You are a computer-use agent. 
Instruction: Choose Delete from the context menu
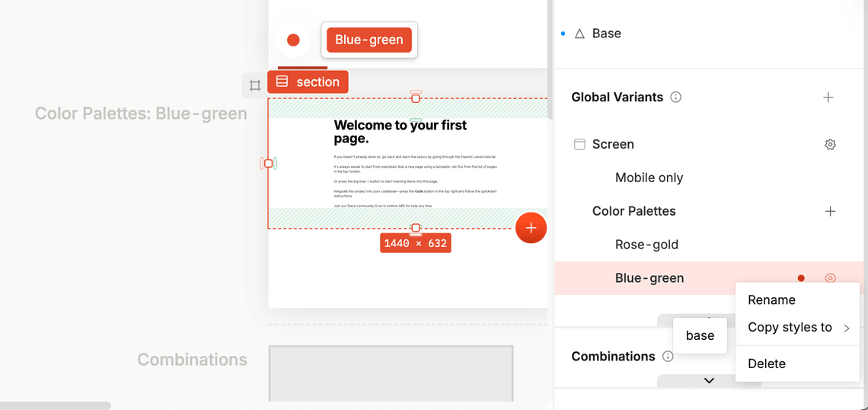766,364
